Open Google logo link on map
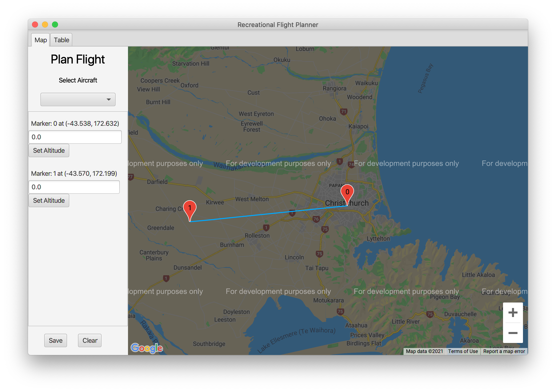The image size is (556, 392). pyautogui.click(x=147, y=348)
